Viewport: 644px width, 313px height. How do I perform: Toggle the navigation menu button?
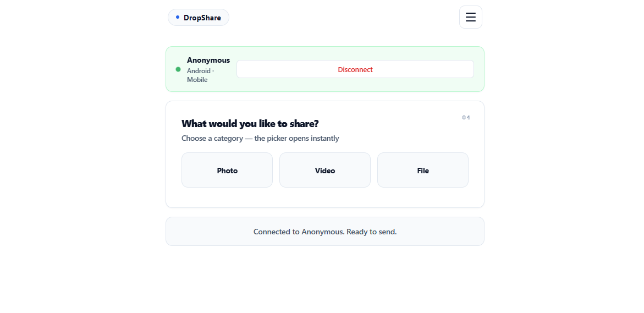[x=471, y=17]
